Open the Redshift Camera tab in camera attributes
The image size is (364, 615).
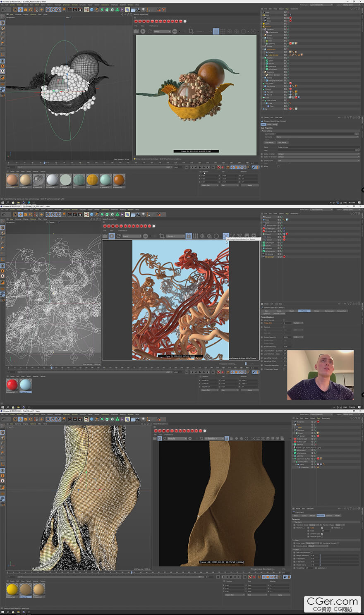tap(279, 313)
